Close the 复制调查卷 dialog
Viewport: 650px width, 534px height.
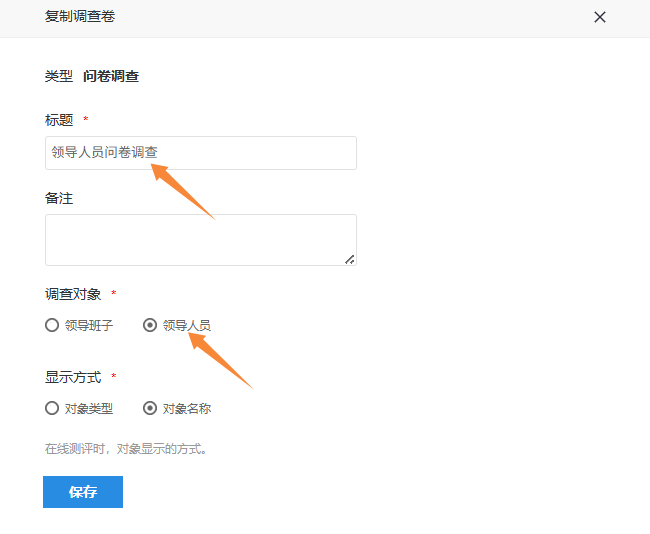pyautogui.click(x=600, y=17)
